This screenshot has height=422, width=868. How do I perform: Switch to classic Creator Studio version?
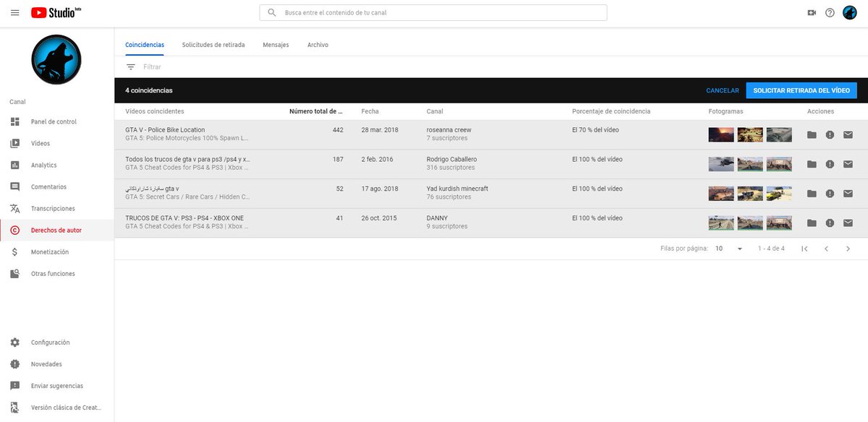point(56,408)
